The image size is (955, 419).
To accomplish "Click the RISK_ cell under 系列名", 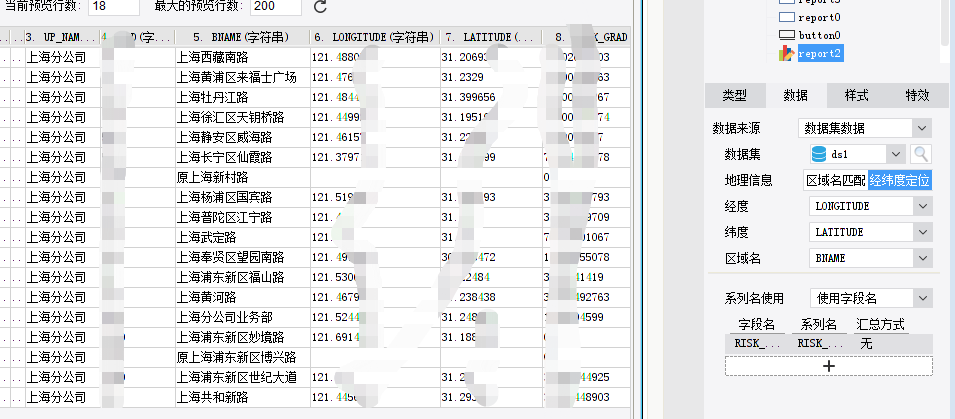I will click(820, 343).
